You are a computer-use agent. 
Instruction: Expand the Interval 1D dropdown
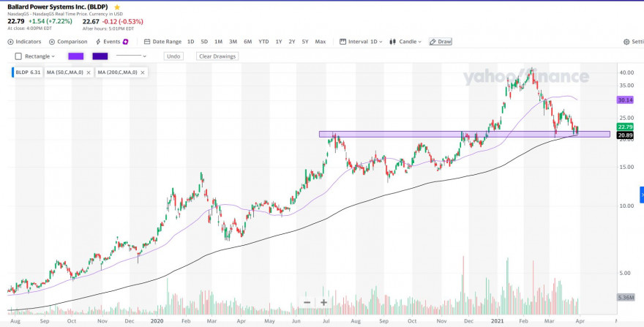361,42
